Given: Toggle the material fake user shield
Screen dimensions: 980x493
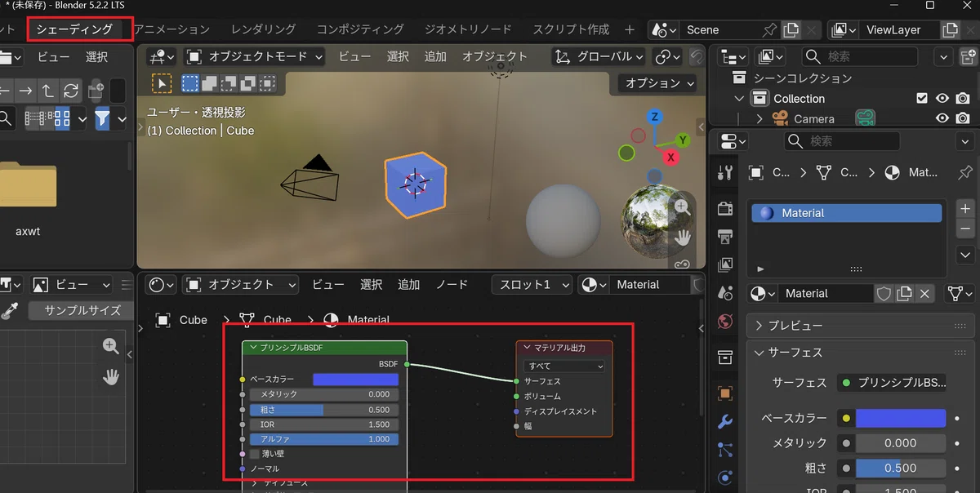Looking at the screenshot, I should 884,294.
